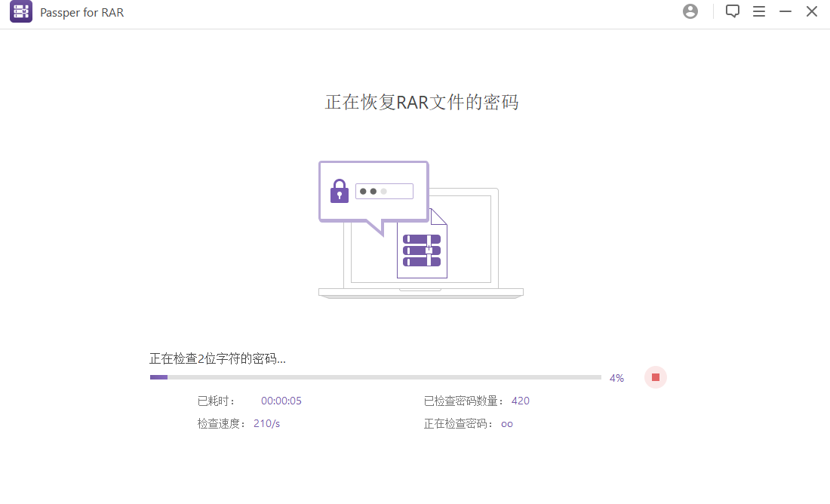Click the status text 正在检查2位字符的密码
Image resolution: width=830 pixels, height=504 pixels.
pyautogui.click(x=217, y=358)
